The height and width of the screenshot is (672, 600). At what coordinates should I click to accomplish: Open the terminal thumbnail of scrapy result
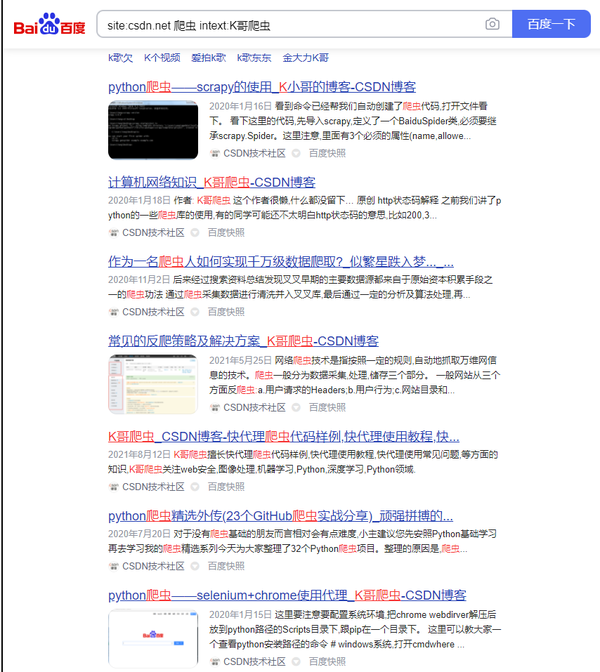click(153, 130)
